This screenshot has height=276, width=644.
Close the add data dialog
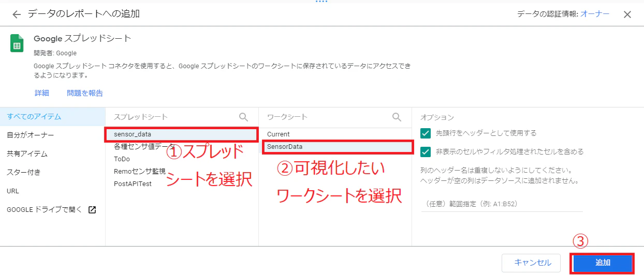tap(627, 14)
